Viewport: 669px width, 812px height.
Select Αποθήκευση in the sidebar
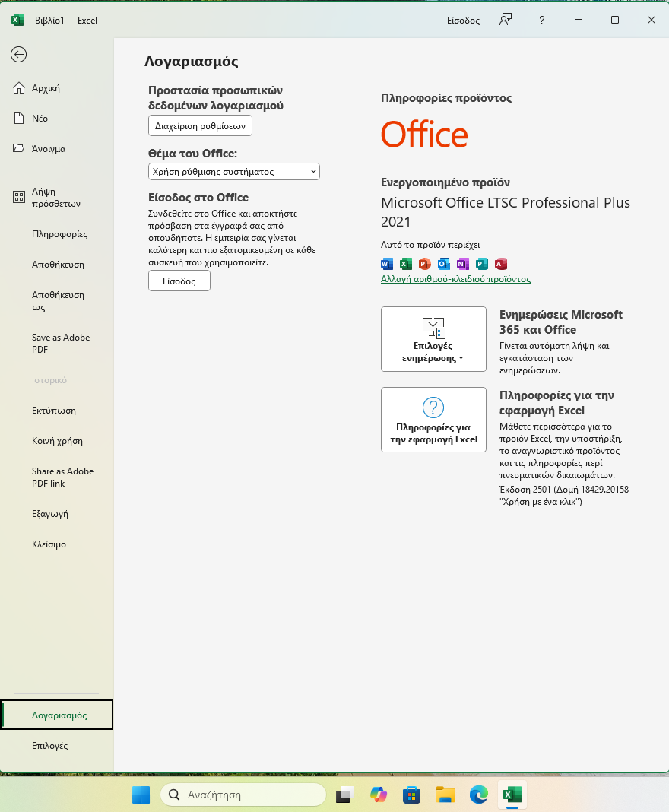pos(56,265)
